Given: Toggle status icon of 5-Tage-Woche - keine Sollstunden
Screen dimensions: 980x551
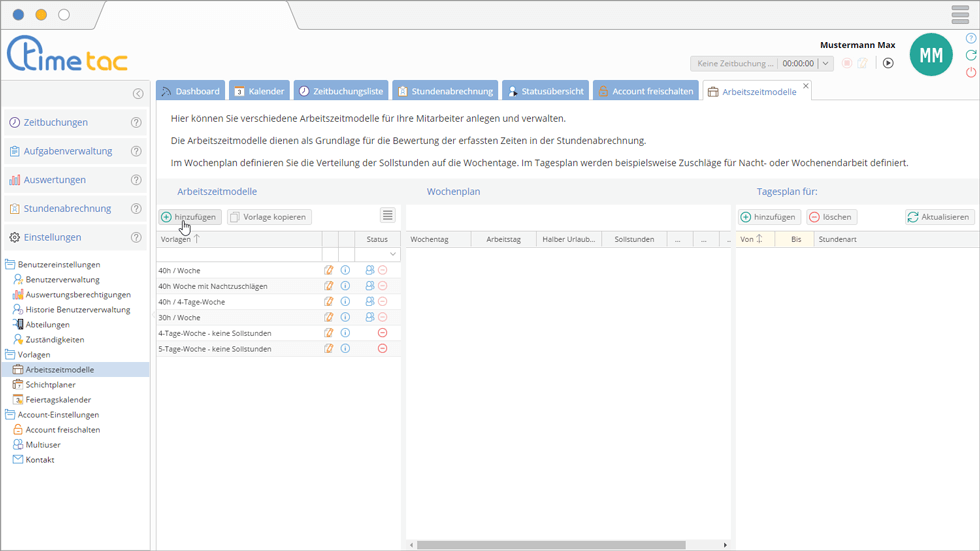Looking at the screenshot, I should [x=382, y=348].
